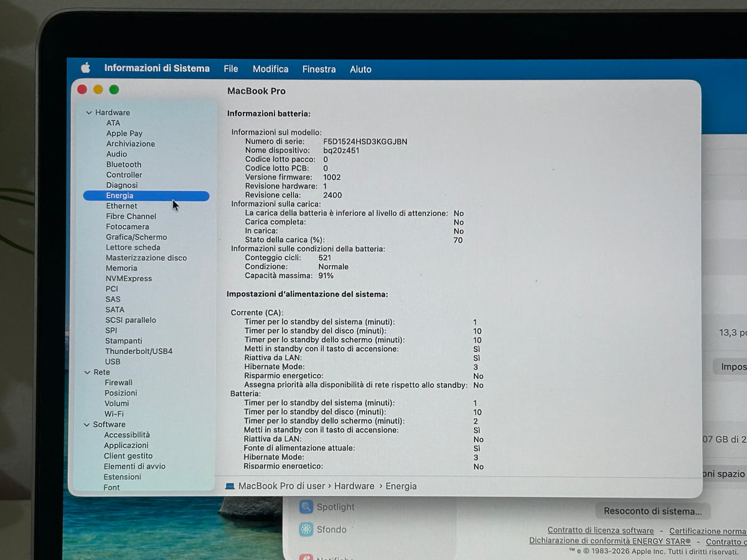Close the System Information window
The width and height of the screenshot is (747, 560).
click(x=82, y=90)
